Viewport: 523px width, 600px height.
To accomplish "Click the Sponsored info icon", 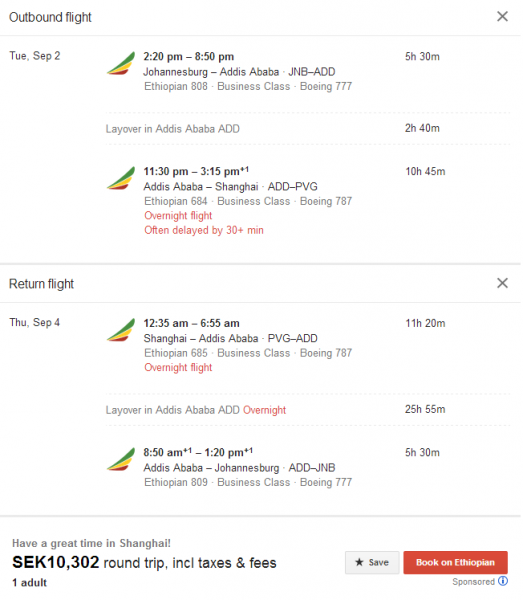I will [503, 581].
